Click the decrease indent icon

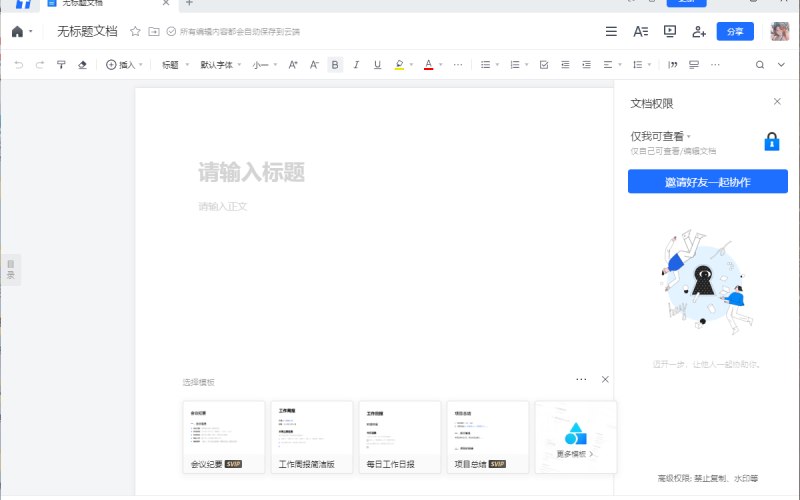coord(565,65)
